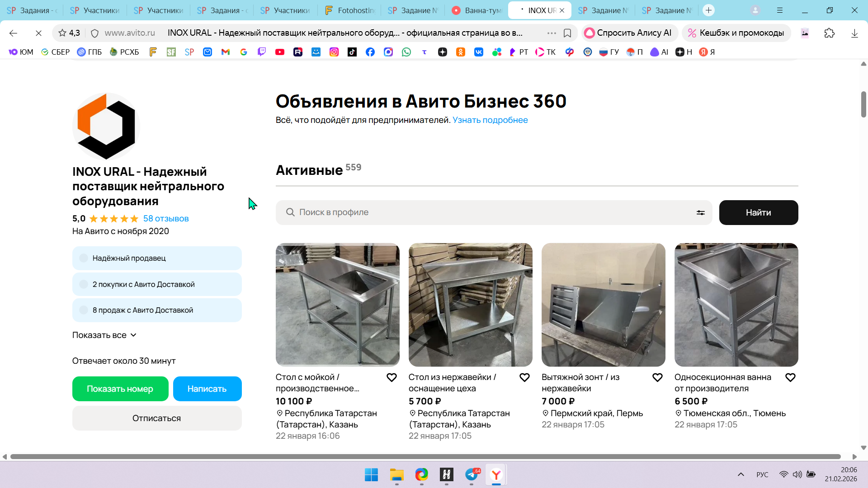
Task: Open downloads arrow icon
Action: pos(854,33)
